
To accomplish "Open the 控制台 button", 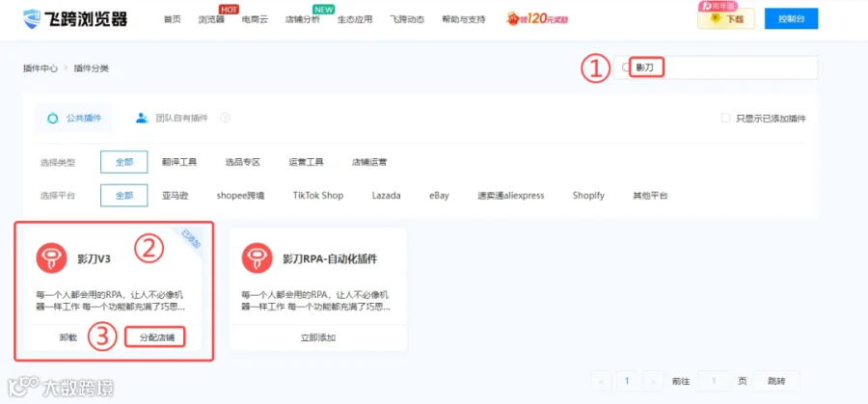I will pos(791,19).
